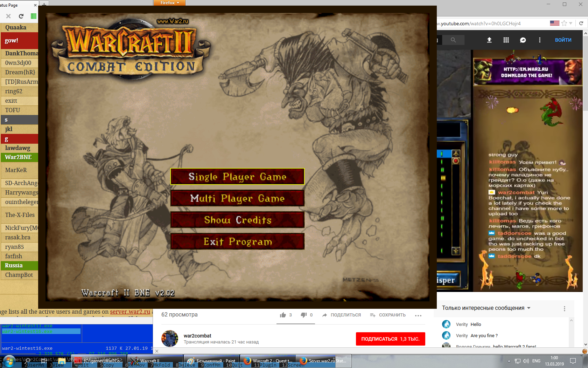Open the YouTube messages share icon
This screenshot has width=588, height=368.
[523, 40]
